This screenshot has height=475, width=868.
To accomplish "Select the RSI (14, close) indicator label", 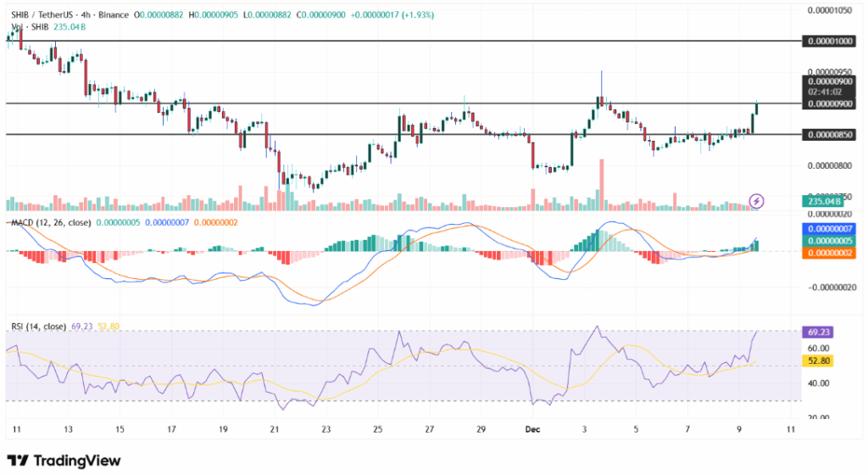I will 40,325.
